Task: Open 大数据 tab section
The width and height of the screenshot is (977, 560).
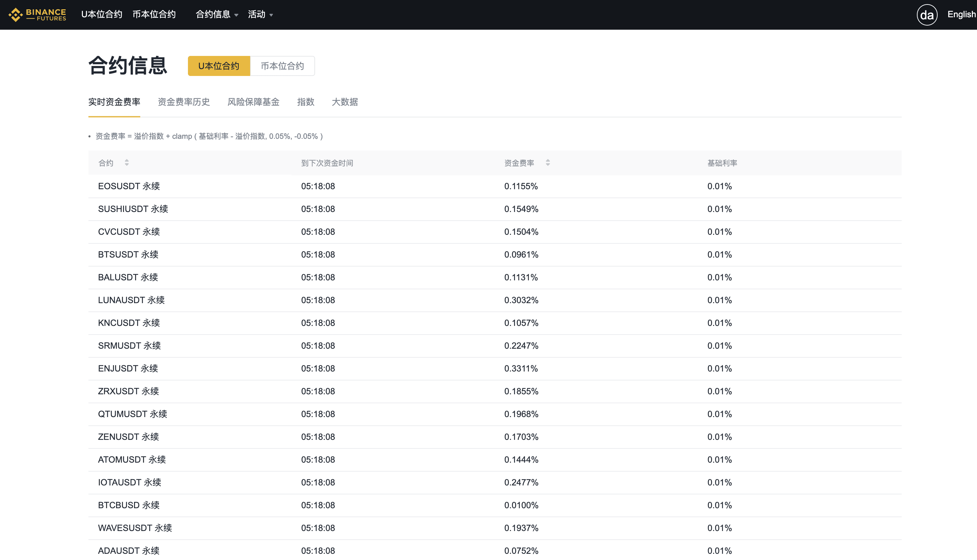Action: point(345,102)
